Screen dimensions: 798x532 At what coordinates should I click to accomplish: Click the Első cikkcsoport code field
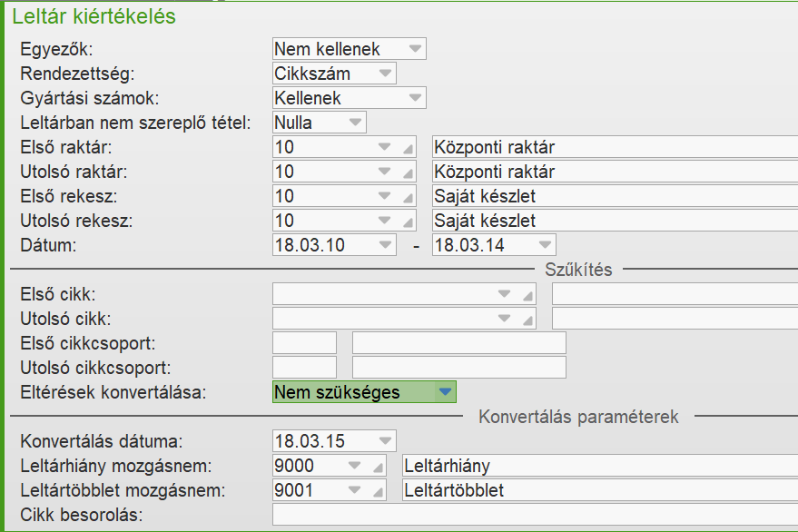tap(304, 343)
